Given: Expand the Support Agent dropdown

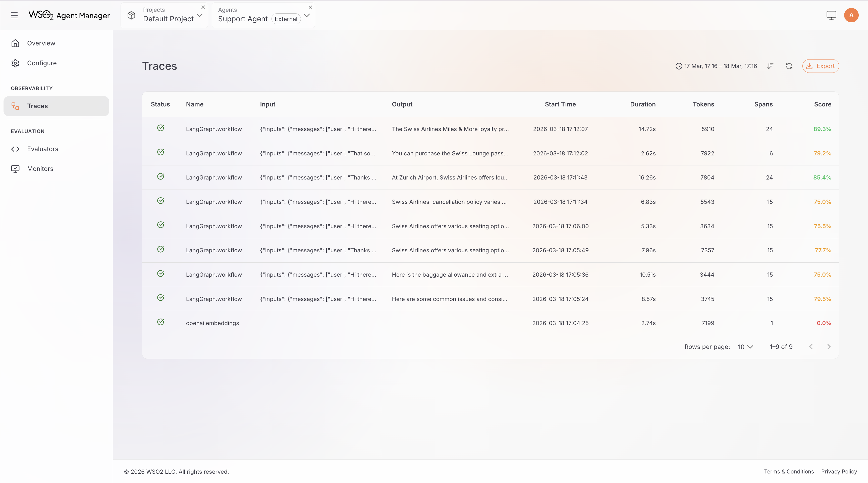Looking at the screenshot, I should pyautogui.click(x=307, y=15).
